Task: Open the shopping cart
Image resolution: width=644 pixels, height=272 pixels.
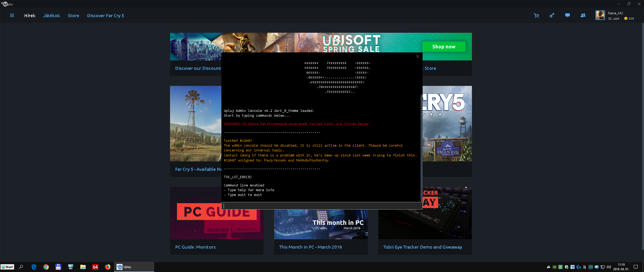Action: (536, 15)
